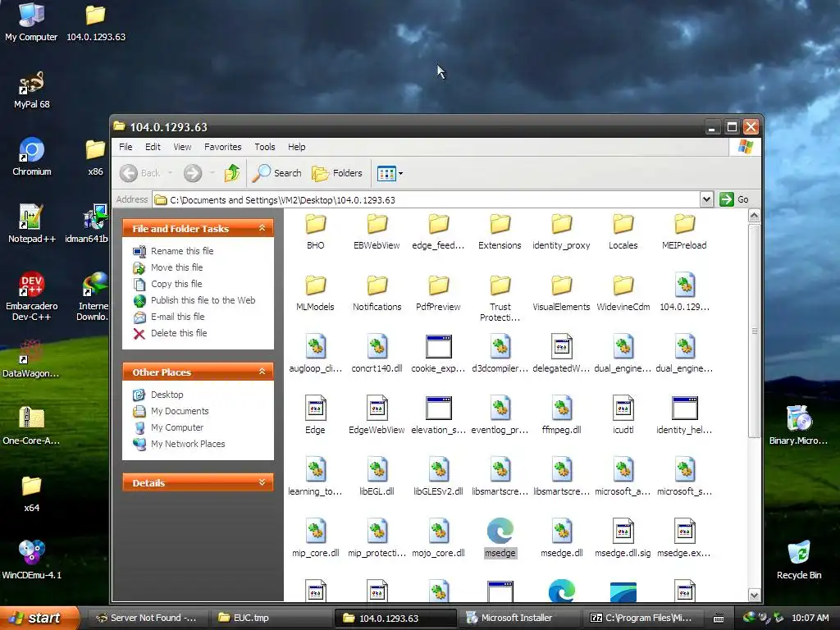This screenshot has height=630, width=840.
Task: Select the PdfPreview folder
Action: pos(438,294)
